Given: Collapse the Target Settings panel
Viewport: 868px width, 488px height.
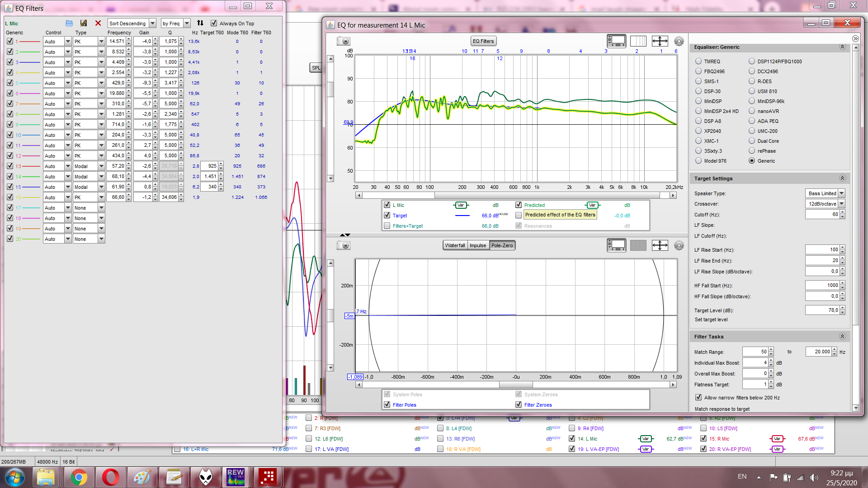Looking at the screenshot, I should click(x=842, y=178).
